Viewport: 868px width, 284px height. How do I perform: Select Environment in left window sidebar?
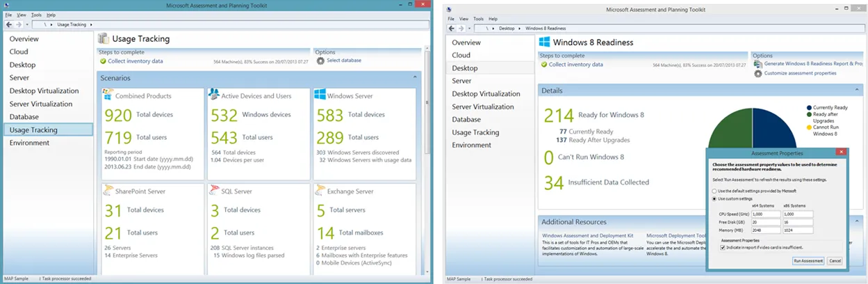coord(29,143)
